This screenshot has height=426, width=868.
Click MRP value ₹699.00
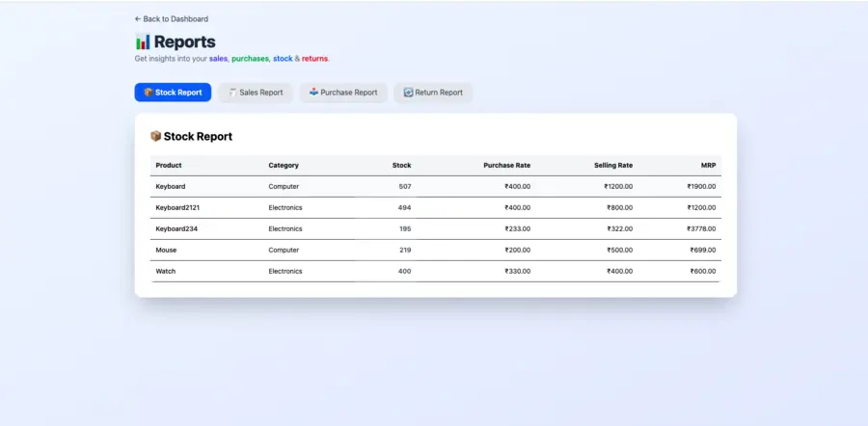pyautogui.click(x=703, y=250)
